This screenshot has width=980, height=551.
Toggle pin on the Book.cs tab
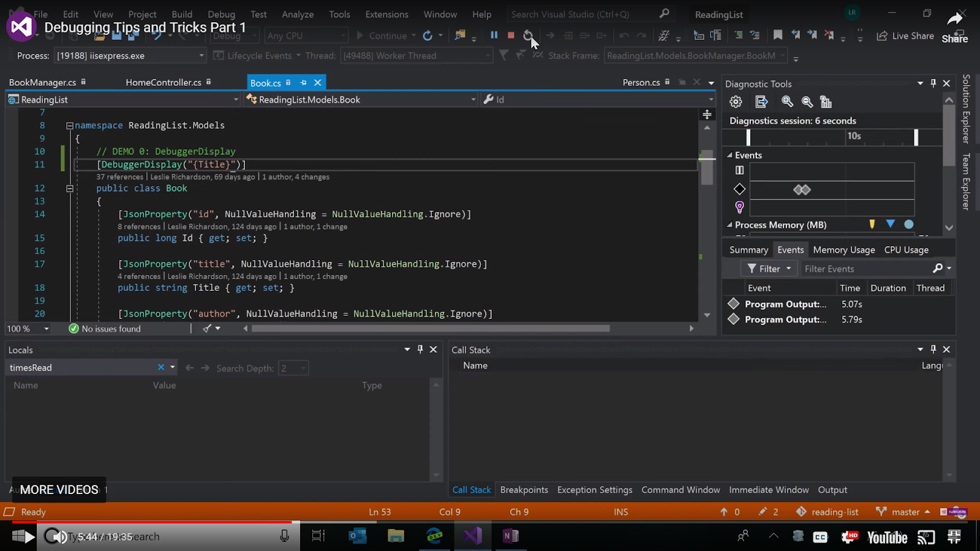click(303, 82)
